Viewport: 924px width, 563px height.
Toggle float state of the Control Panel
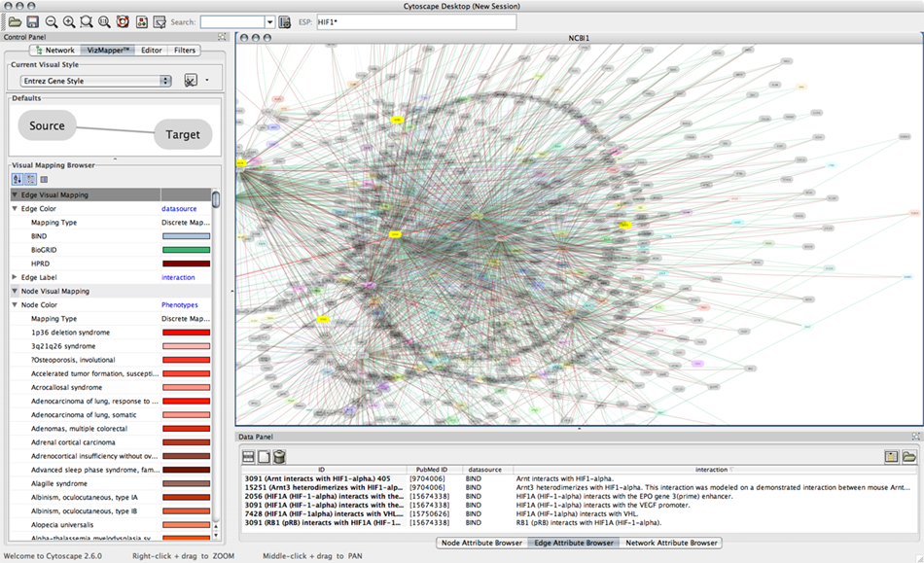(222, 37)
